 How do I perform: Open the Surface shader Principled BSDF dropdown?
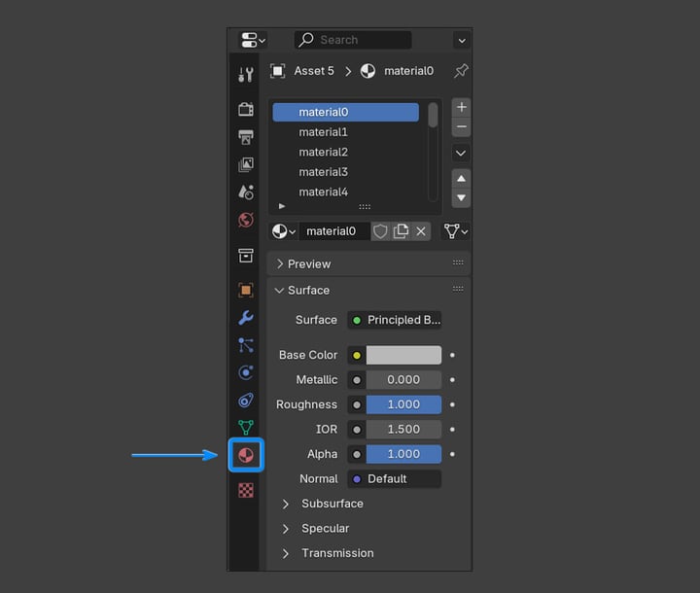(395, 320)
